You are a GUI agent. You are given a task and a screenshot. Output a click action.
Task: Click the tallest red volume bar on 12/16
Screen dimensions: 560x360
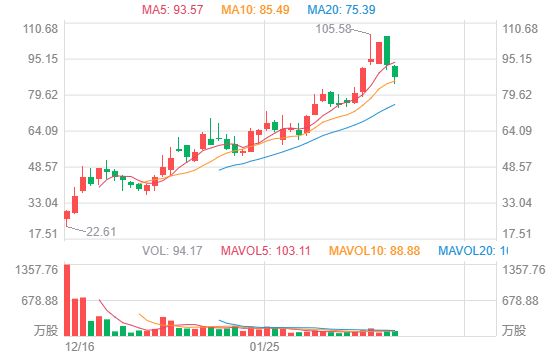[x=67, y=300]
